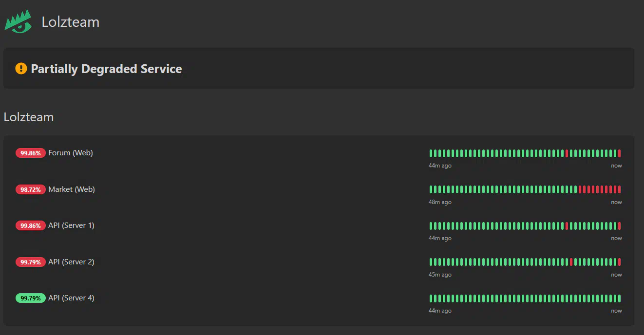Image resolution: width=644 pixels, height=335 pixels.
Task: Click the now label in the API (Server 2) row
Action: coord(616,275)
